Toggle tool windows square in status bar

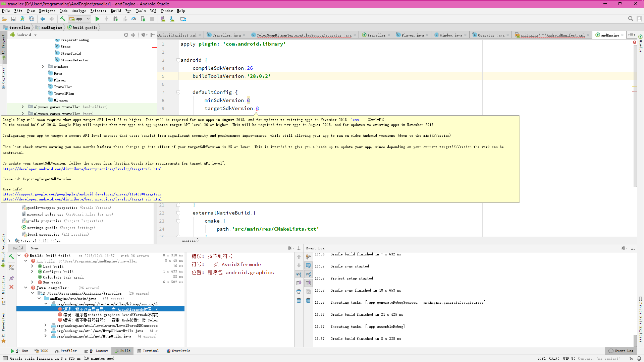pyautogui.click(x=5, y=358)
